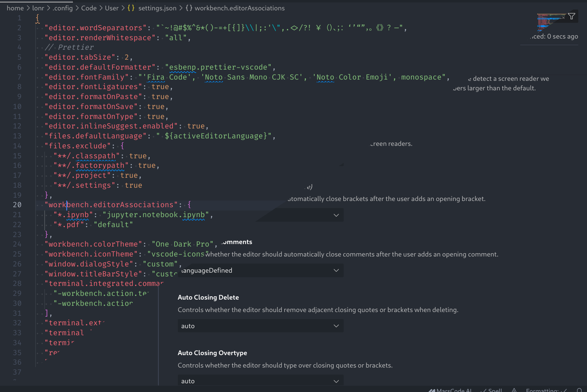Click line number 20 in the gutter
The image size is (587, 392).
(x=17, y=205)
